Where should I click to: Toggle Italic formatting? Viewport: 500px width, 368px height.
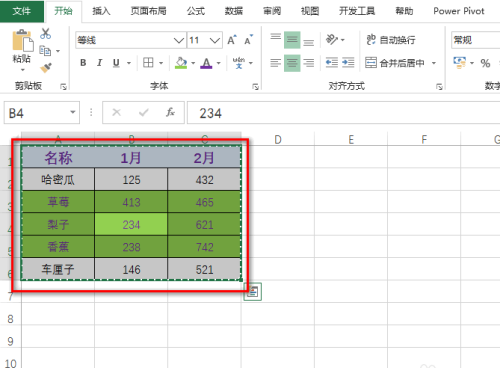[x=99, y=63]
